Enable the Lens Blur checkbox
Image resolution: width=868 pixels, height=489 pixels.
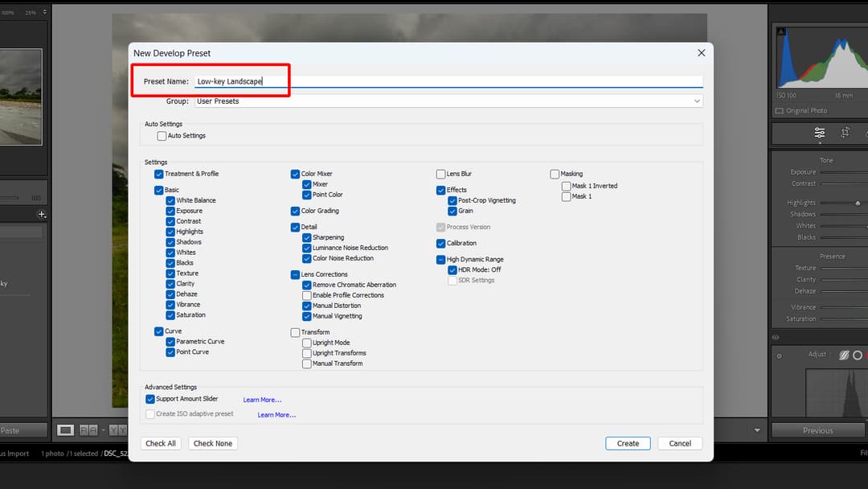pyautogui.click(x=440, y=174)
